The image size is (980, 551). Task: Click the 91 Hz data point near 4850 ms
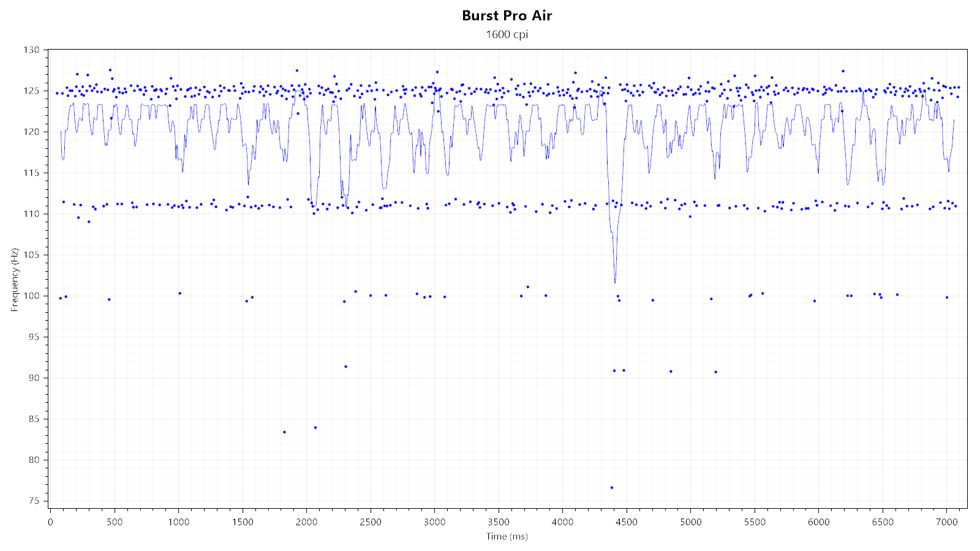(x=671, y=371)
